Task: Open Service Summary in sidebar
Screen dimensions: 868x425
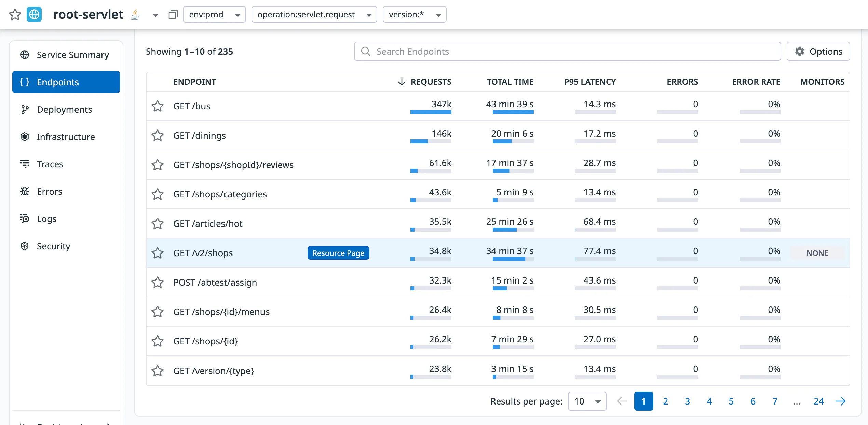Action: click(73, 55)
